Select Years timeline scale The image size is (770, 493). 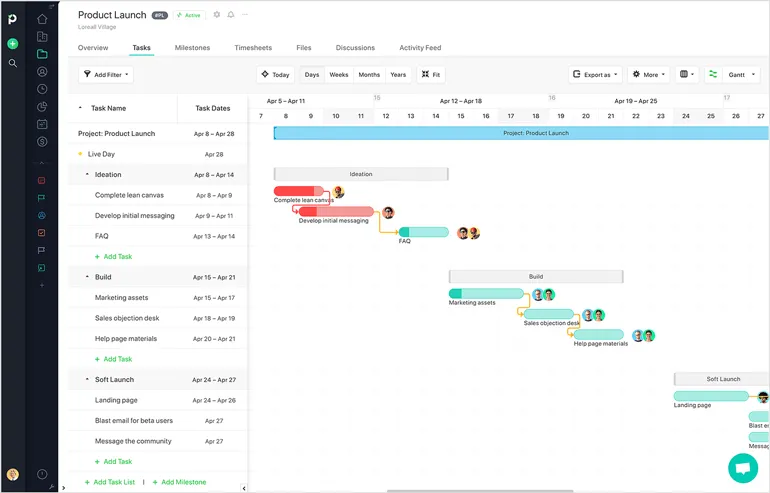point(398,75)
